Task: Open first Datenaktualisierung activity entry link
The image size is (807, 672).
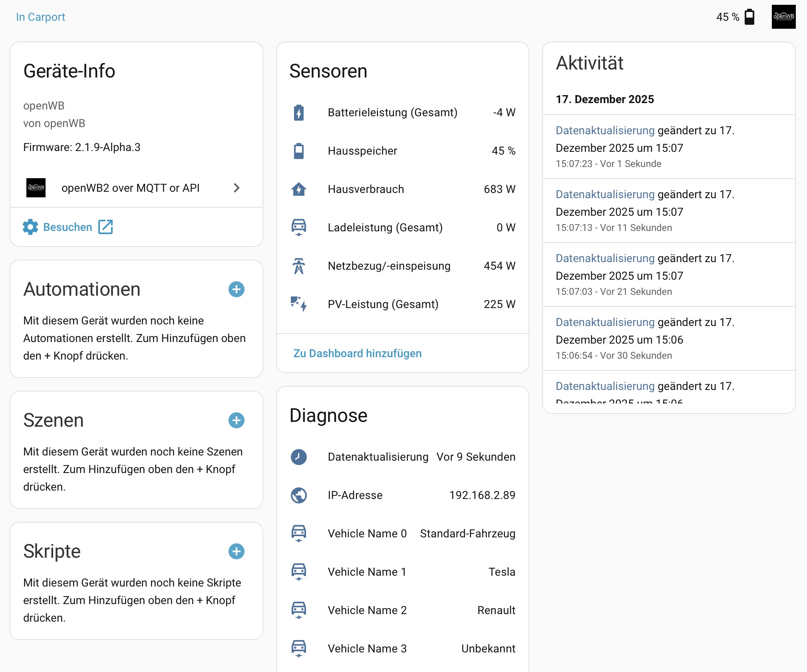Action: pos(605,130)
